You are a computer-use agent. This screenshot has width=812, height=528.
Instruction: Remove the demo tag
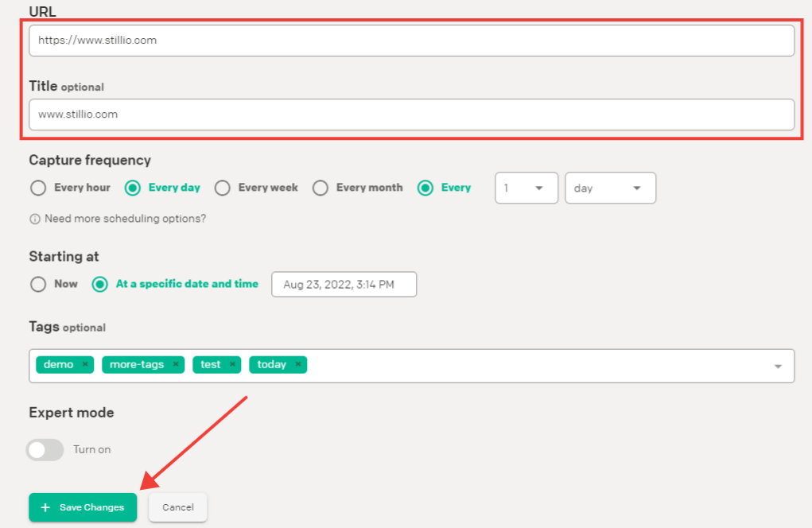(x=85, y=364)
